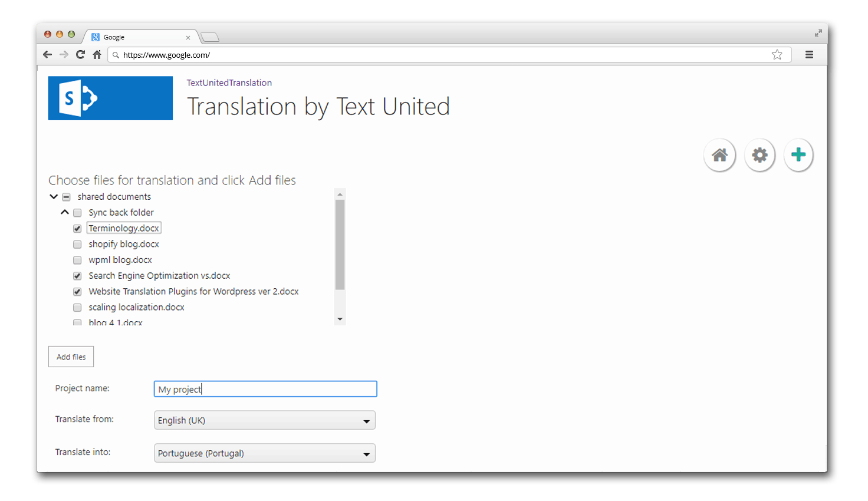The image size is (868, 501).
Task: Uncheck Website Translation Plugins for Wordpress checkbox
Action: coord(77,292)
